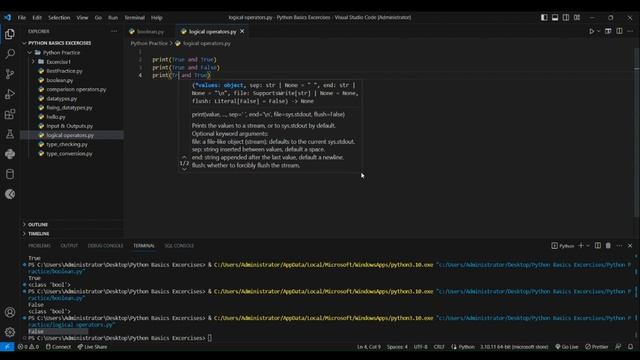
Task: Switch to the PROBLEMS panel tab
Action: pyautogui.click(x=40, y=246)
